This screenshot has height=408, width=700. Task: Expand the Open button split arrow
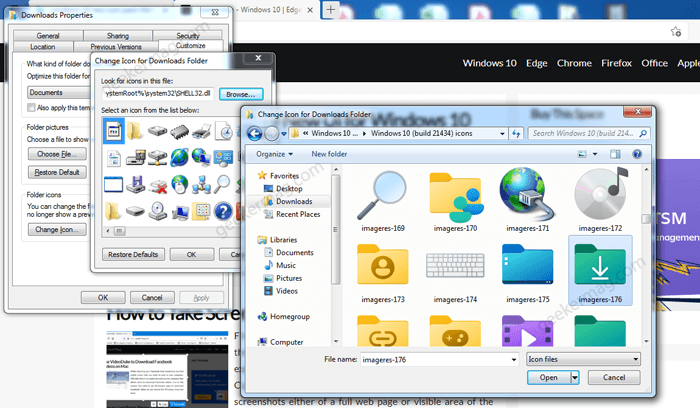[575, 377]
